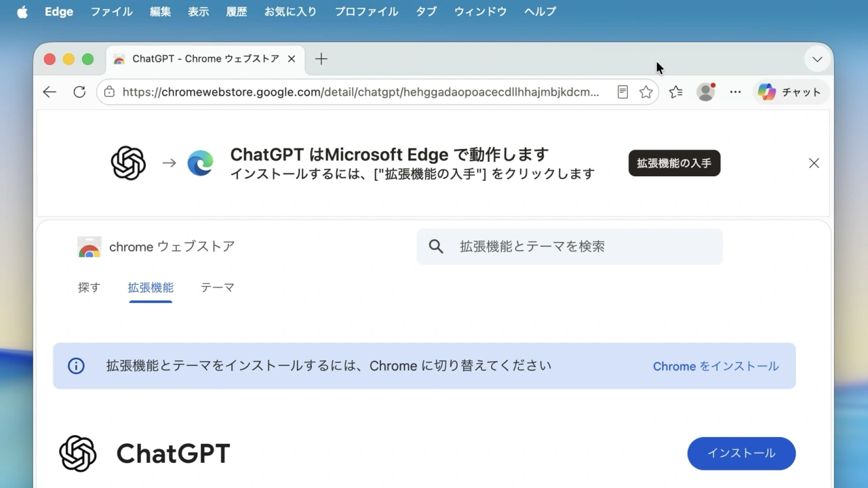Switch to the 探す tab
Viewport: 868px width, 488px height.
pos(89,287)
